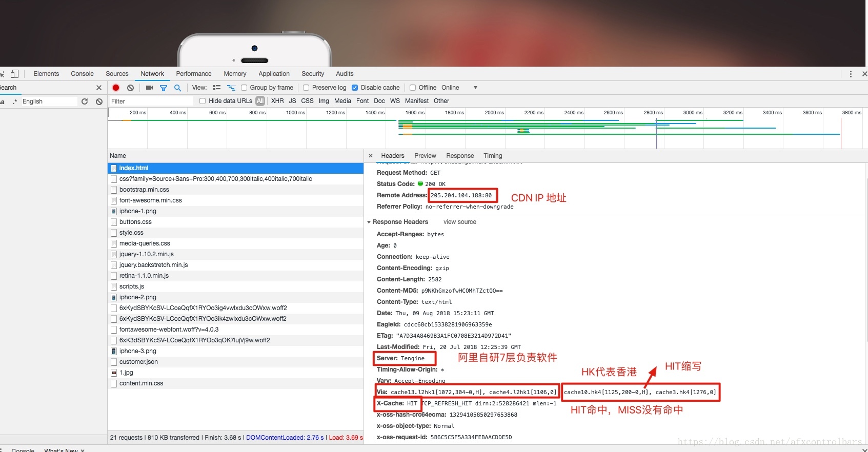Select the Network tab
868x452 pixels.
point(152,74)
